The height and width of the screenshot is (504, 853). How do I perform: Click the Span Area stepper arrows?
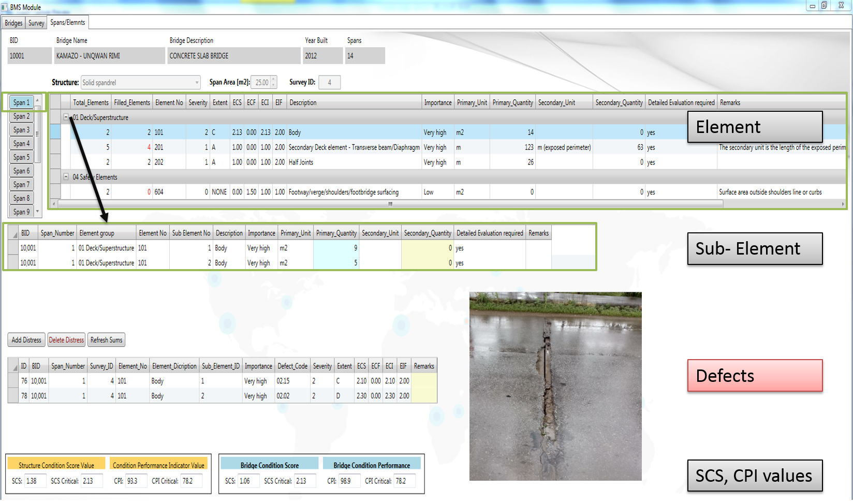click(274, 82)
